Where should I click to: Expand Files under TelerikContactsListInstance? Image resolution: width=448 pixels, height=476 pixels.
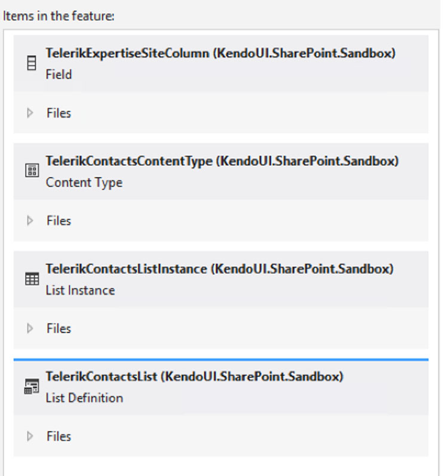point(30,328)
